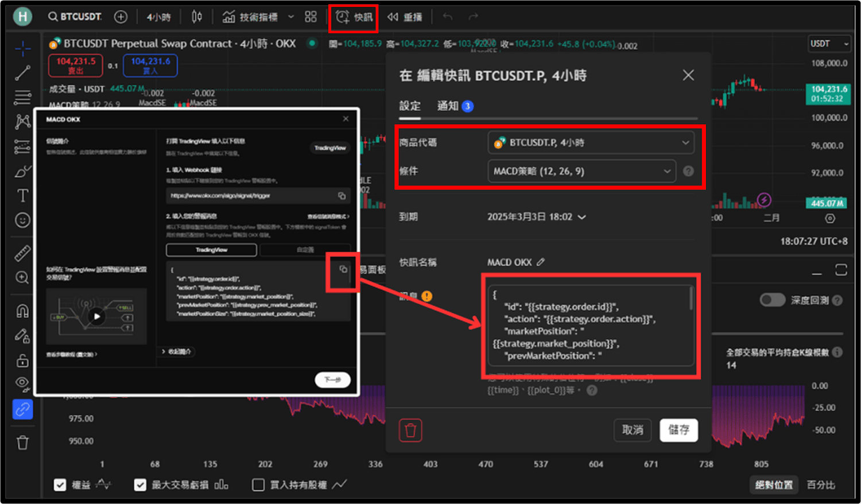The width and height of the screenshot is (861, 504).
Task: Toggle the 權益 checkbox
Action: pyautogui.click(x=60, y=485)
